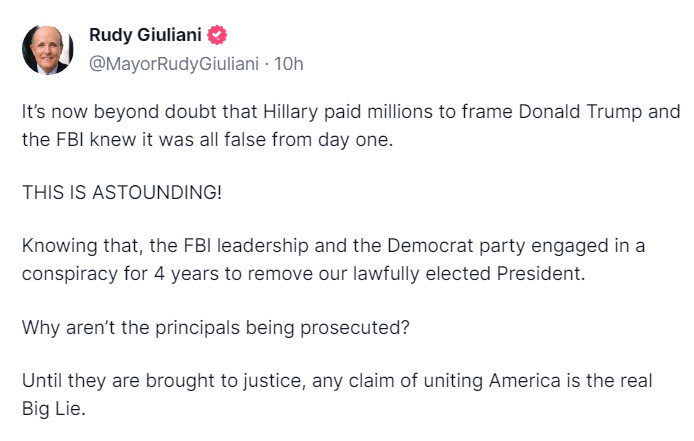Click the red verified badge icon
The height and width of the screenshot is (441, 694).
pos(218,37)
